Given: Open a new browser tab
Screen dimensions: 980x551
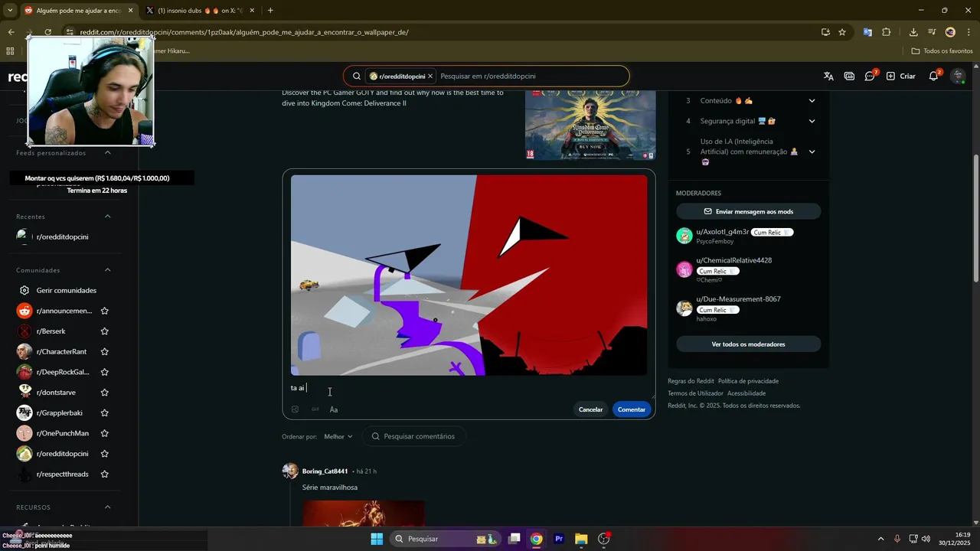Looking at the screenshot, I should coord(270,11).
